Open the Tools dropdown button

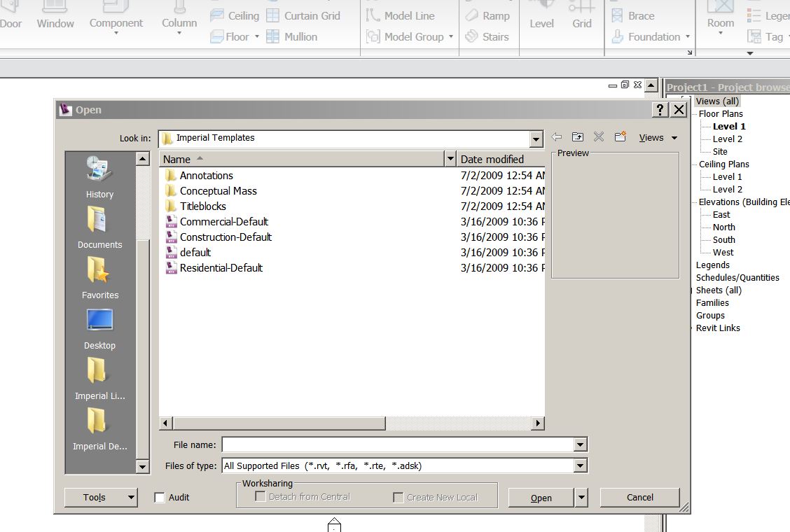[x=102, y=498]
